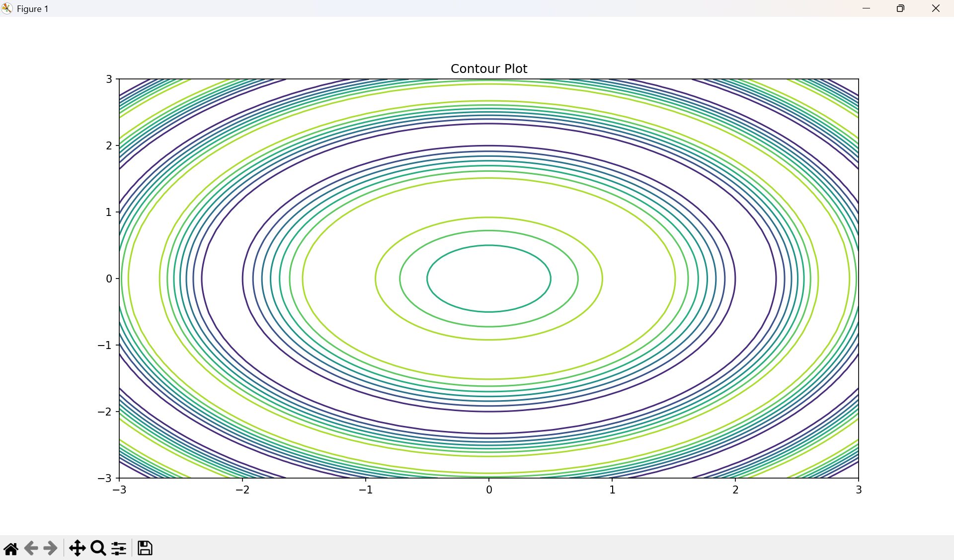Save the figure with disk icon
The width and height of the screenshot is (954, 560).
click(x=145, y=548)
